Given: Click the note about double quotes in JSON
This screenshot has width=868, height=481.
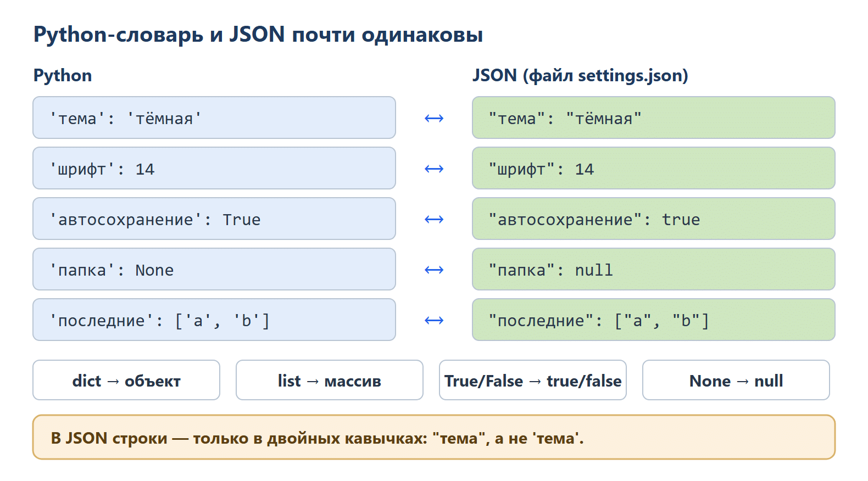Looking at the screenshot, I should point(434,437).
